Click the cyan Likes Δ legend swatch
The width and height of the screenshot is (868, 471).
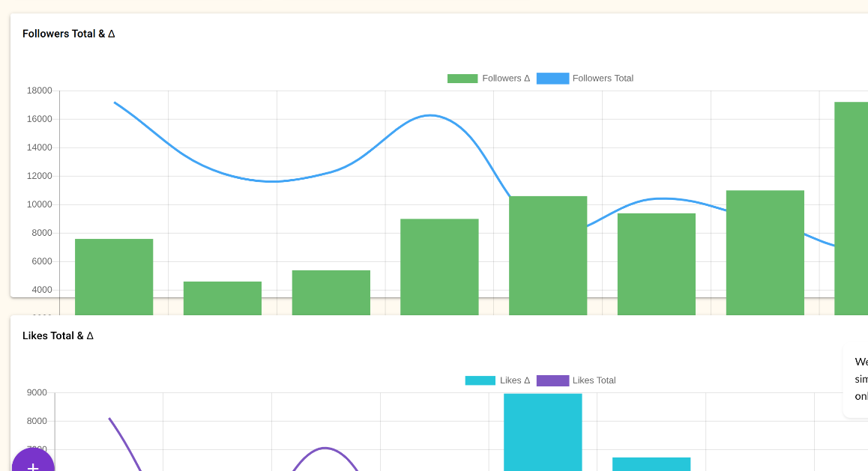pos(480,380)
